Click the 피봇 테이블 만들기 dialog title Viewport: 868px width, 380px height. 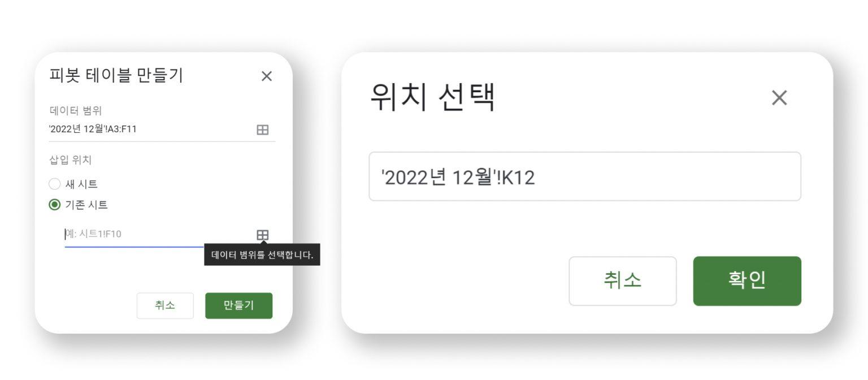(116, 75)
